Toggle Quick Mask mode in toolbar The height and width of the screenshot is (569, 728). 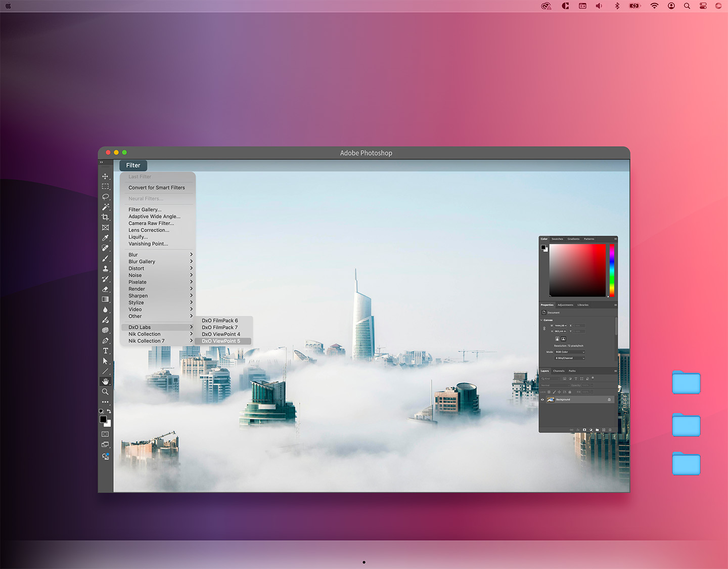pyautogui.click(x=105, y=434)
